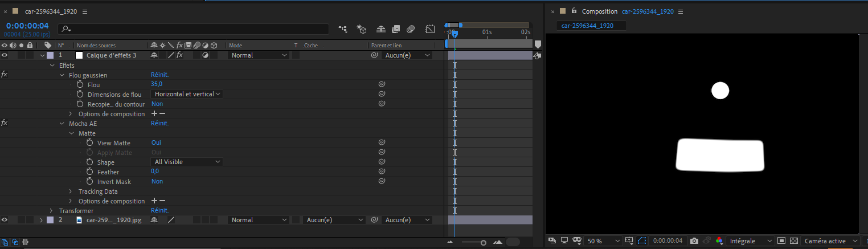Image resolution: width=868 pixels, height=249 pixels.
Task: Open the Graph Editor in the timeline
Action: [x=430, y=28]
